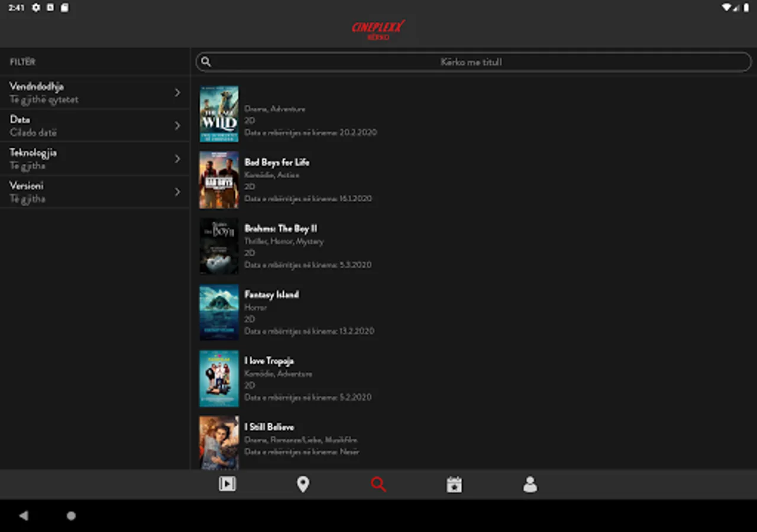Click the 'Teknologjia' filter label
757x532 pixels.
33,153
